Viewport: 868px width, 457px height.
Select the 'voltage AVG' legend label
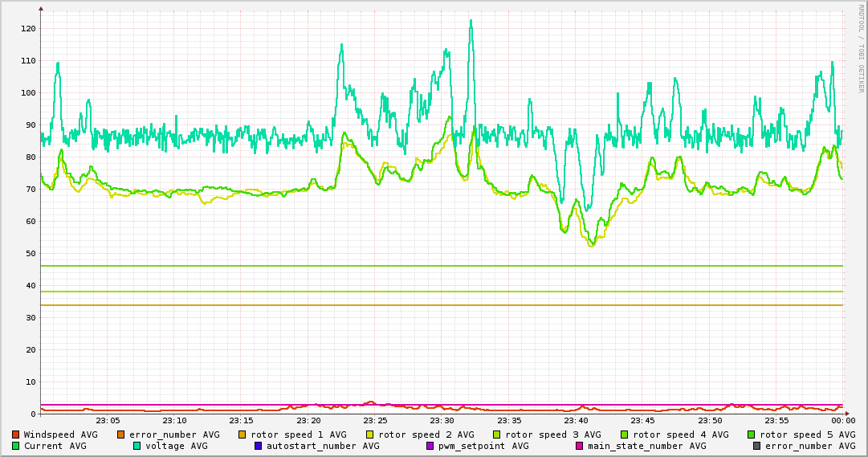point(177,446)
